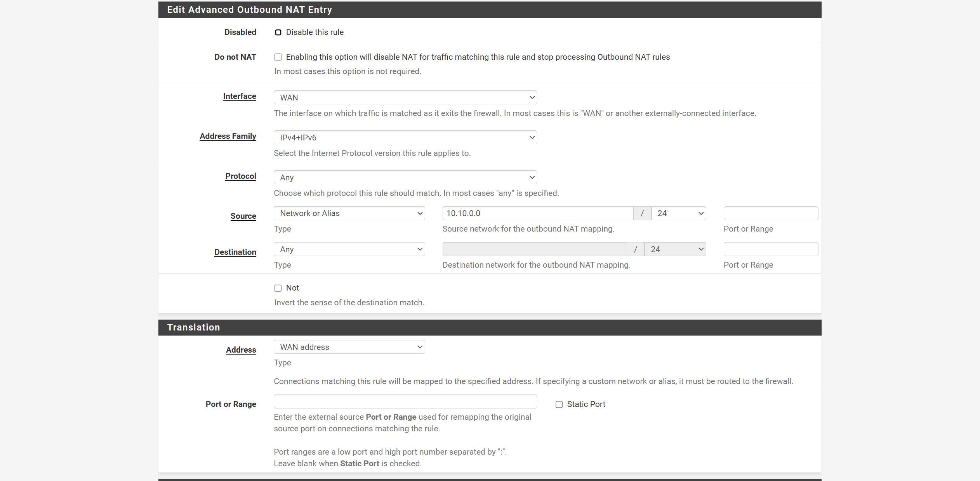Click the Source label link
980x481 pixels.
243,216
